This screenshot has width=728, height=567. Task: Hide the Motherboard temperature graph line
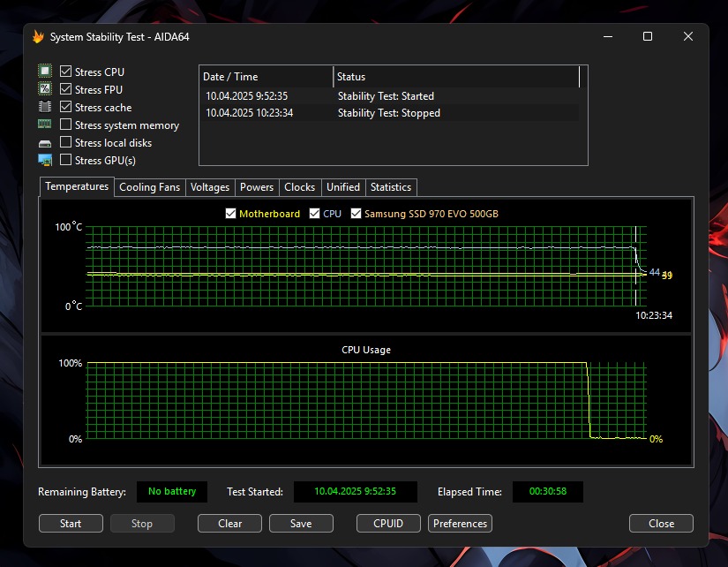point(230,214)
